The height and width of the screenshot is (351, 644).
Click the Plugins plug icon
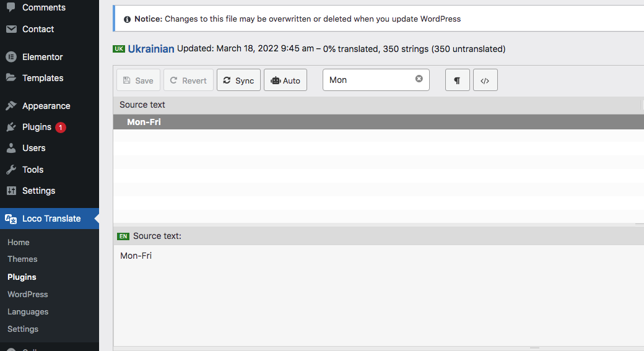pyautogui.click(x=11, y=128)
